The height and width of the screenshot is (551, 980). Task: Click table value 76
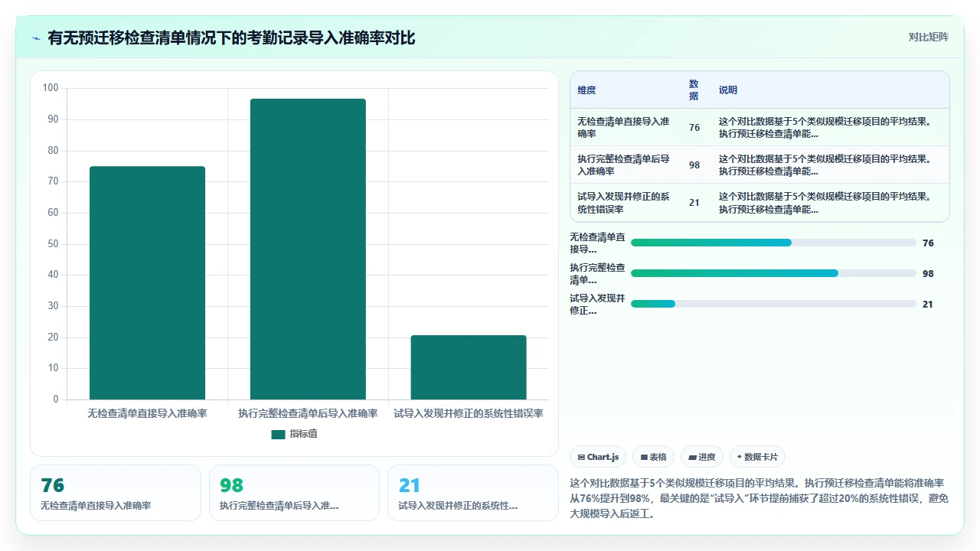click(694, 128)
